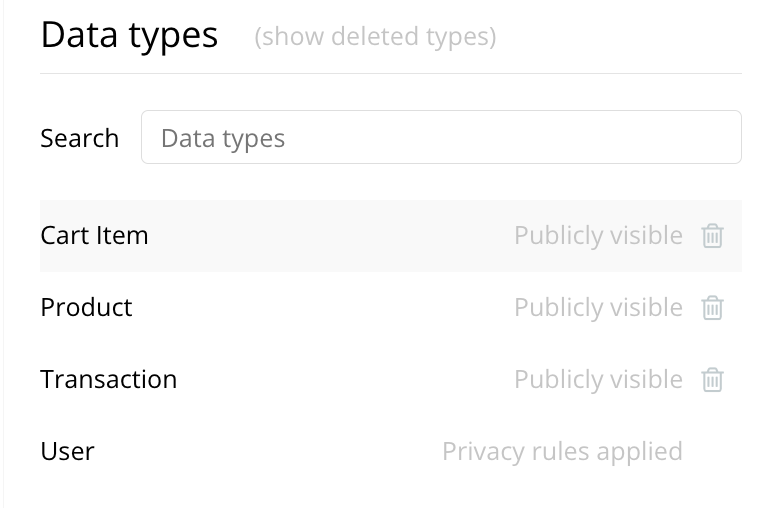This screenshot has height=508, width=764.
Task: Open Product's Publicly visible privacy label
Action: [x=598, y=308]
